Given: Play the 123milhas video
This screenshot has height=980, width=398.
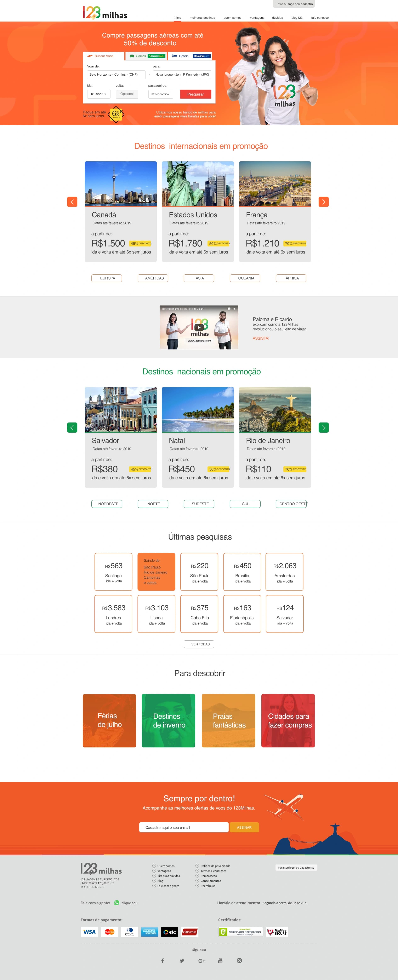Looking at the screenshot, I should coord(199,327).
